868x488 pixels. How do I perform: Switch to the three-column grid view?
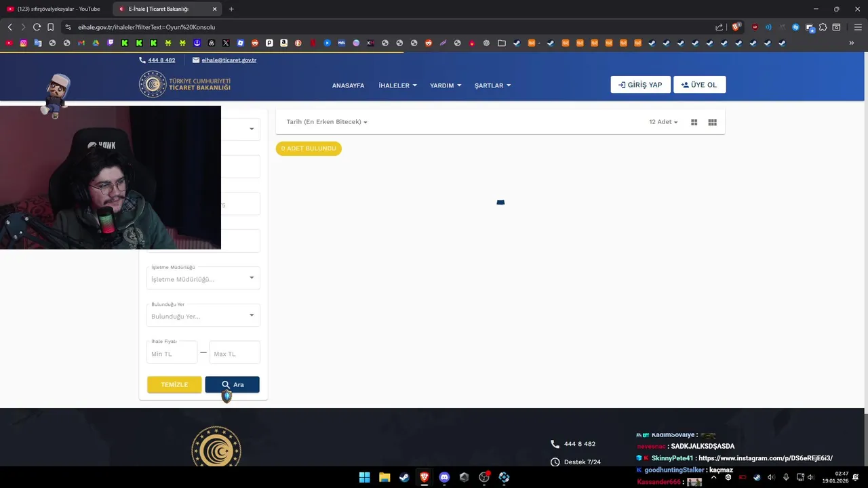point(712,122)
